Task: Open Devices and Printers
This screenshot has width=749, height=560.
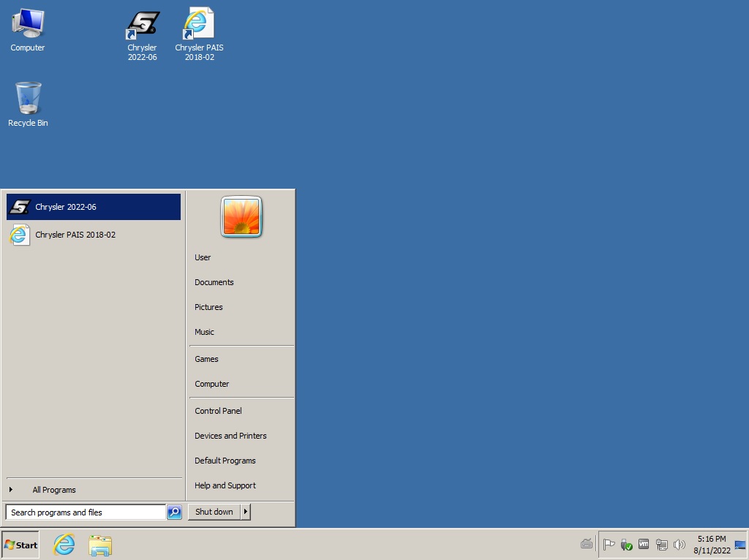Action: [230, 436]
